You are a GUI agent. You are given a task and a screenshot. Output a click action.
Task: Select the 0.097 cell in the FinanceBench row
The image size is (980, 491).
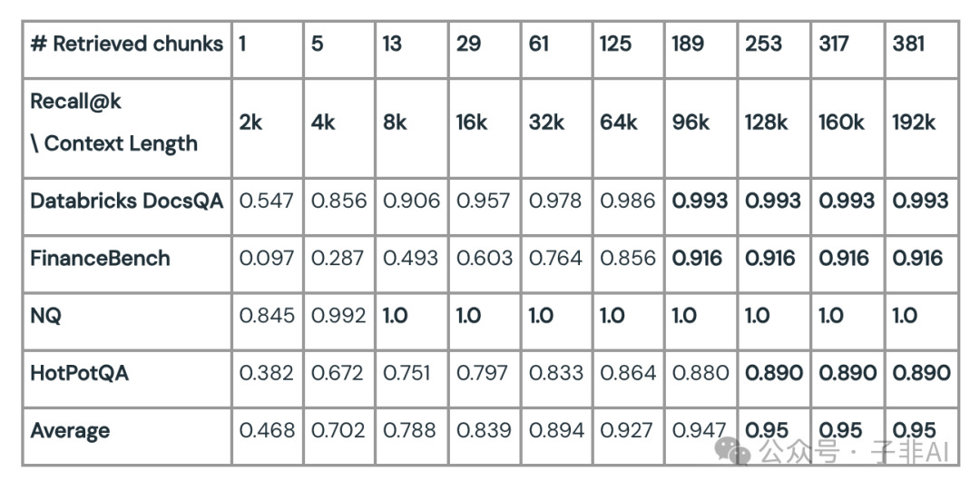click(x=267, y=259)
